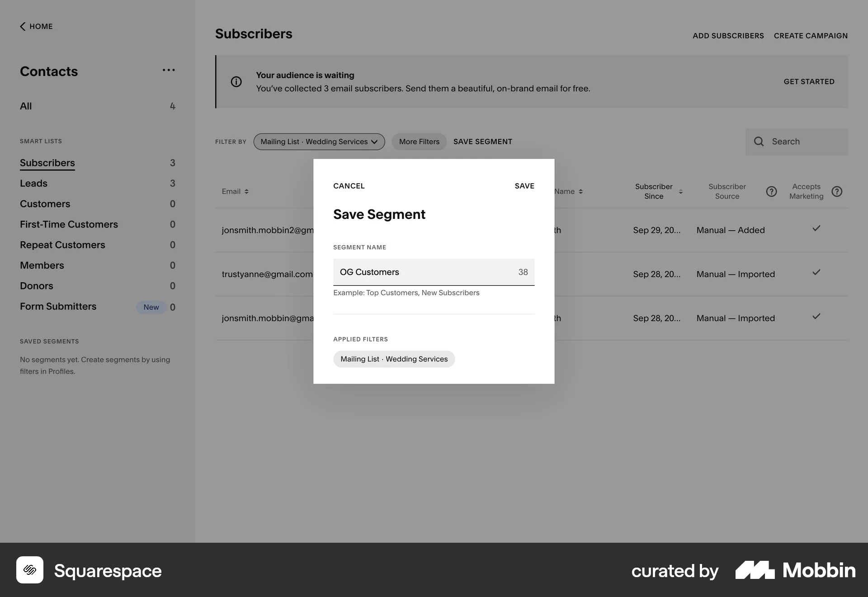Open the Mailing List Wedding Services filter dropdown
This screenshot has height=597, width=868.
(x=319, y=142)
